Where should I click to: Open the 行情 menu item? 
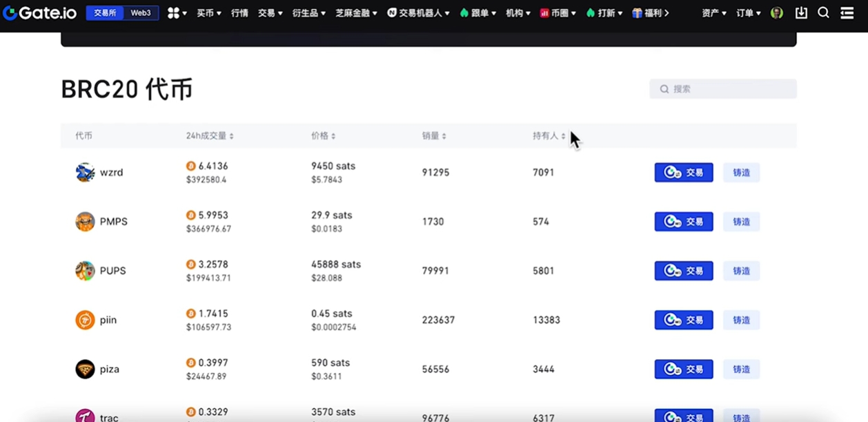(239, 13)
